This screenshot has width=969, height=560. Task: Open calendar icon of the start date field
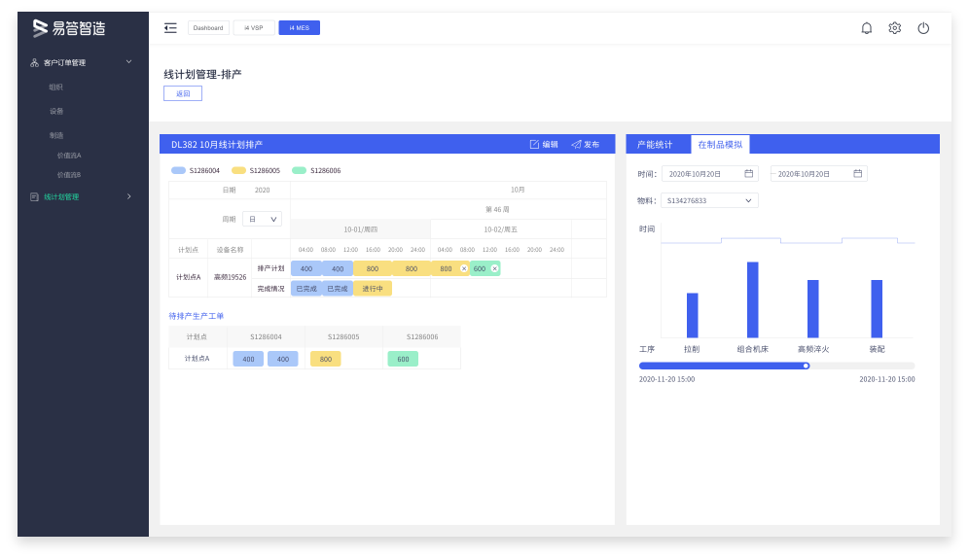tap(748, 173)
